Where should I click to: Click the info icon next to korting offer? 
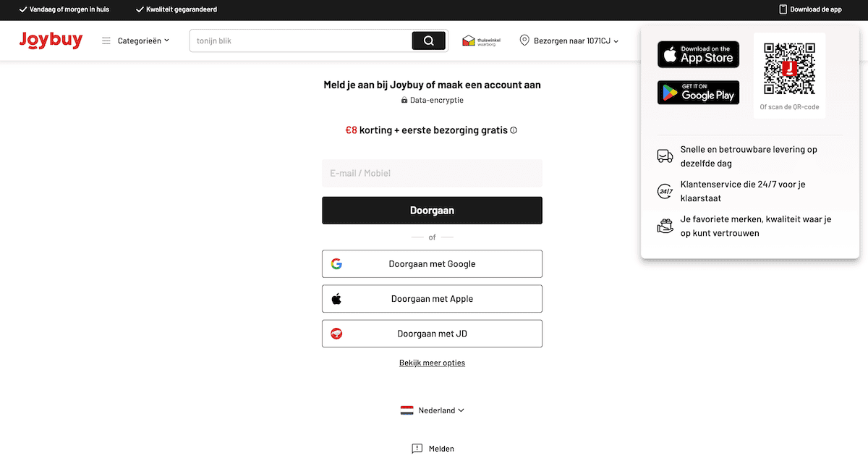click(514, 131)
